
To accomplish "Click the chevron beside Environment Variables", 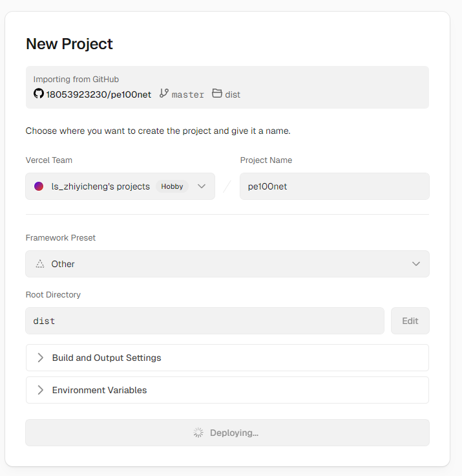I will tap(41, 390).
